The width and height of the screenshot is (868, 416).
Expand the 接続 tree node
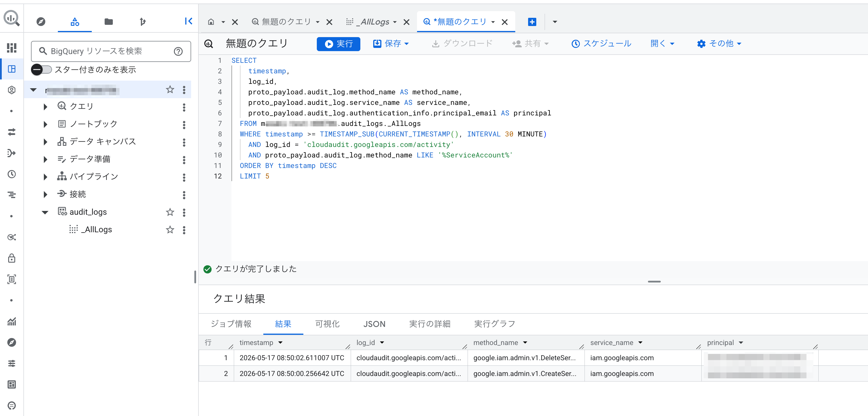[45, 195]
